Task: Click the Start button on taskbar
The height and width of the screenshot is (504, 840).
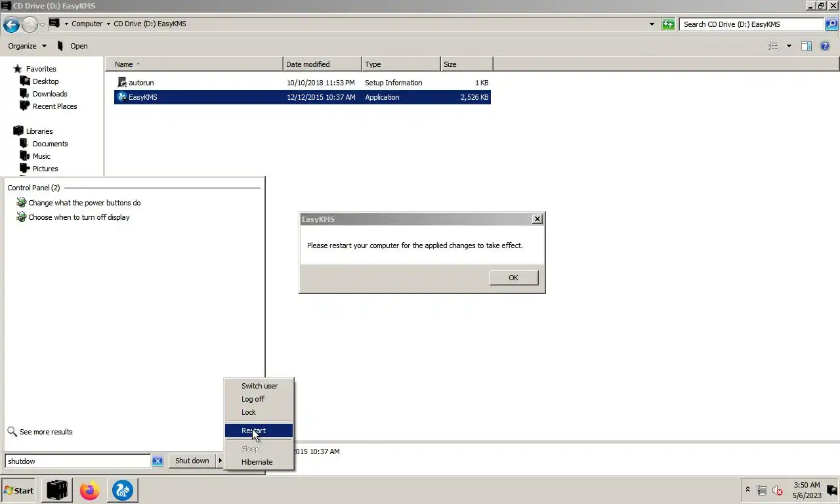Action: (18, 490)
